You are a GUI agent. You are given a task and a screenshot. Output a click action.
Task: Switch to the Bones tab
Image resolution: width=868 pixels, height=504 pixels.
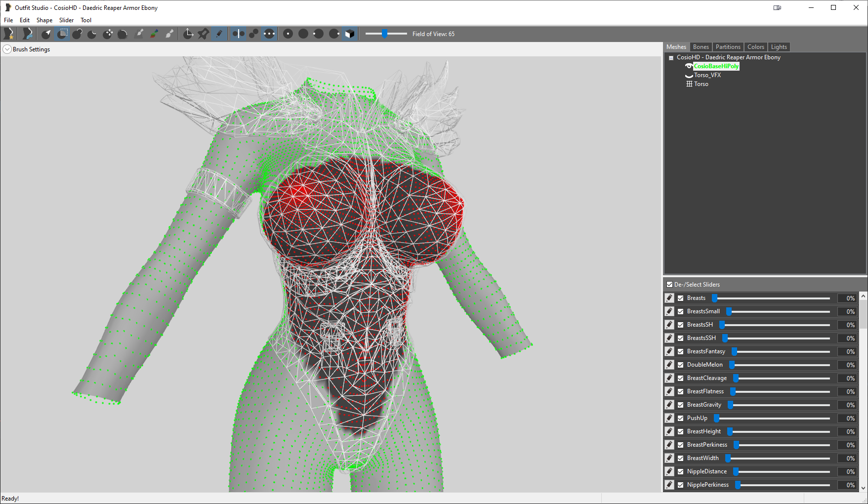(x=701, y=47)
